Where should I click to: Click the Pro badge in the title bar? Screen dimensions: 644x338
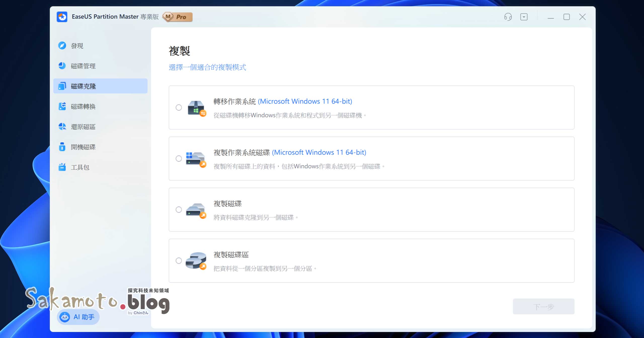[178, 17]
